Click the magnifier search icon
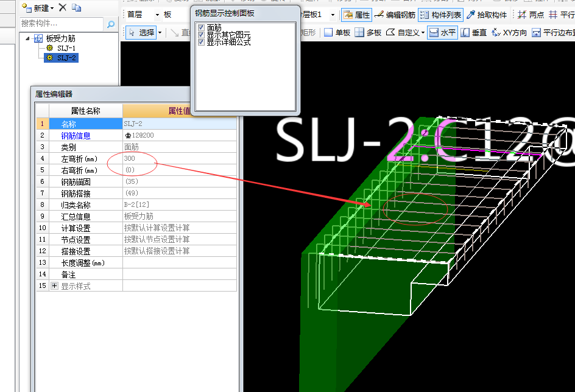 tap(110, 24)
